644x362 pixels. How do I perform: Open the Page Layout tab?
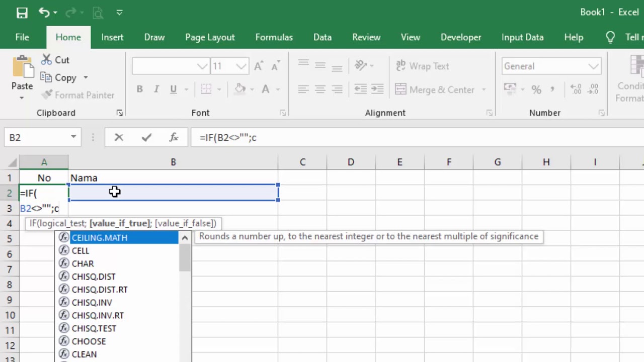210,37
